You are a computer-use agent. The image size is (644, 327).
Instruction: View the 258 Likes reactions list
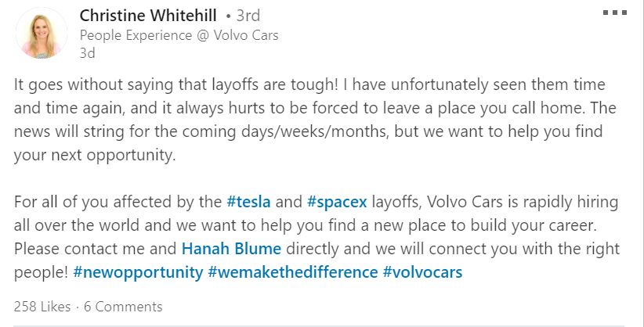(x=42, y=307)
